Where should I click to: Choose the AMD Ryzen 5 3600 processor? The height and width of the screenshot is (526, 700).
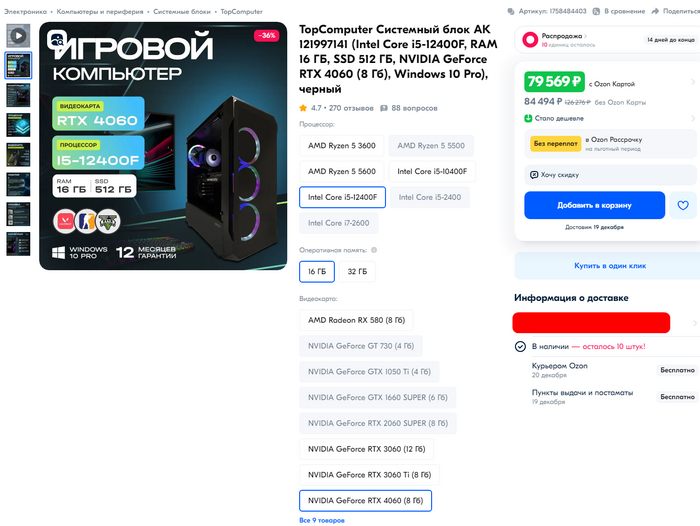click(341, 146)
